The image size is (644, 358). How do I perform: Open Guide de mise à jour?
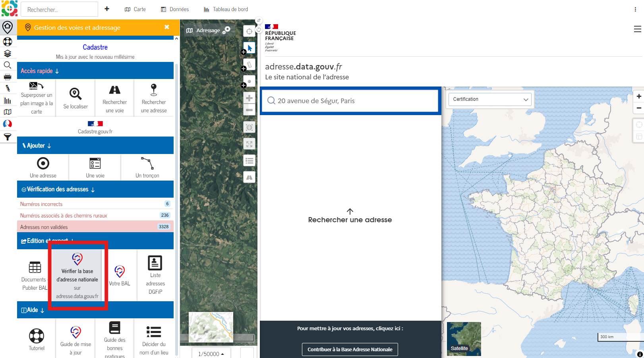pos(75,339)
